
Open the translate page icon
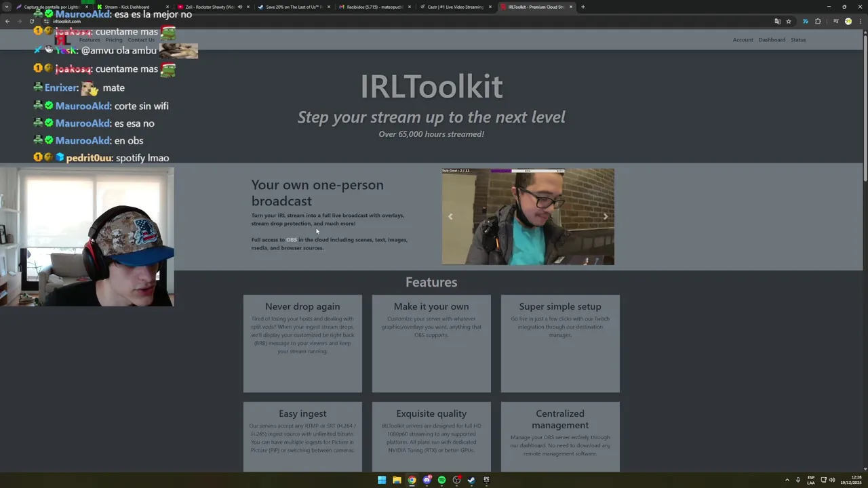click(x=777, y=21)
